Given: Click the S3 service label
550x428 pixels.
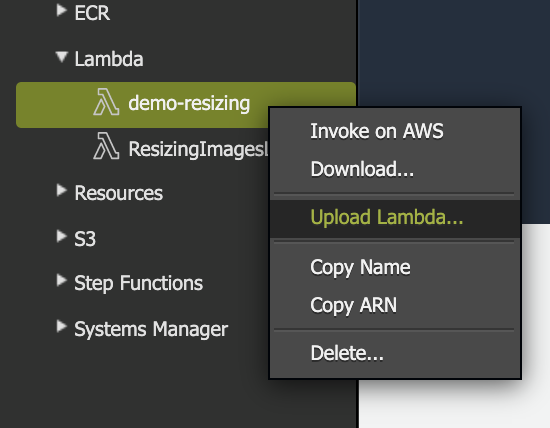Looking at the screenshot, I should point(85,239).
